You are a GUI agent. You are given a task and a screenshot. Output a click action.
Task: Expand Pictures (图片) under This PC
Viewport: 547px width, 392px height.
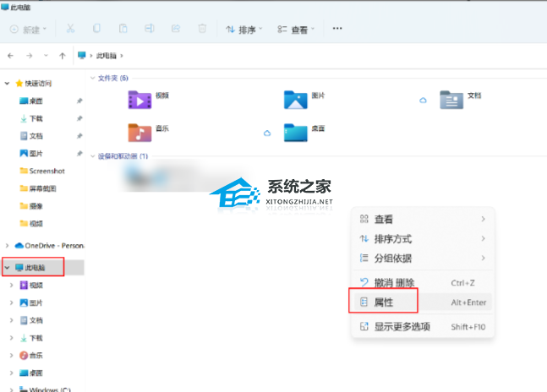(12, 302)
